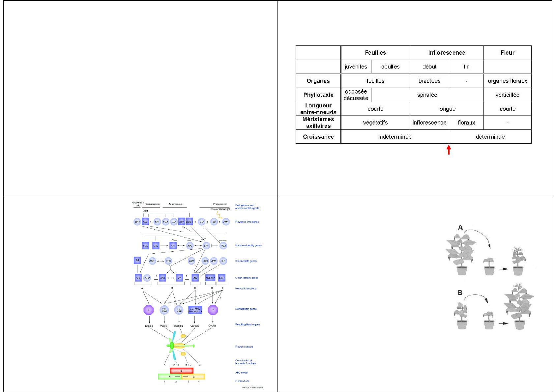Viewport: 555px width, 392px height.
Task: Click the 'Flowering time genes' blue label
Action: pos(247,222)
